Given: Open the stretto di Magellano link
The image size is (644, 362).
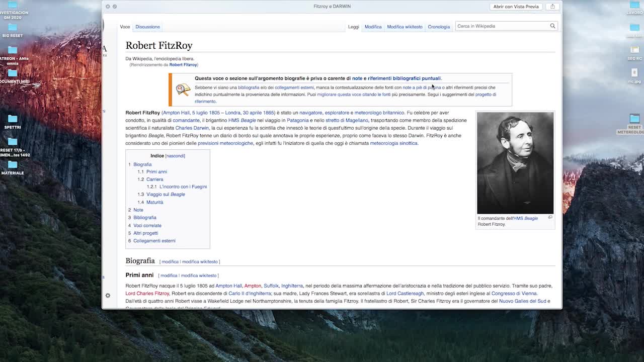Looking at the screenshot, I should coord(347,120).
